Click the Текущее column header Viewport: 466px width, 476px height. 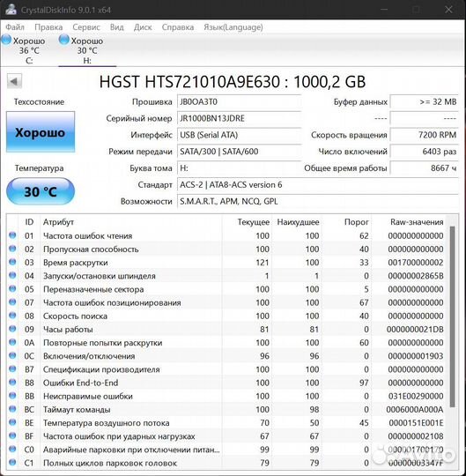click(x=247, y=222)
